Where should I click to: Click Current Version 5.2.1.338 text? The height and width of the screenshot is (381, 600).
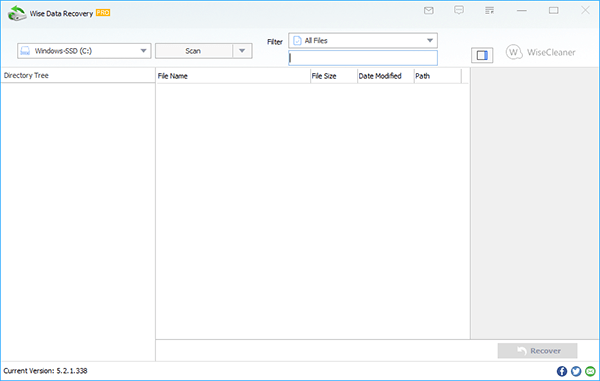click(45, 371)
